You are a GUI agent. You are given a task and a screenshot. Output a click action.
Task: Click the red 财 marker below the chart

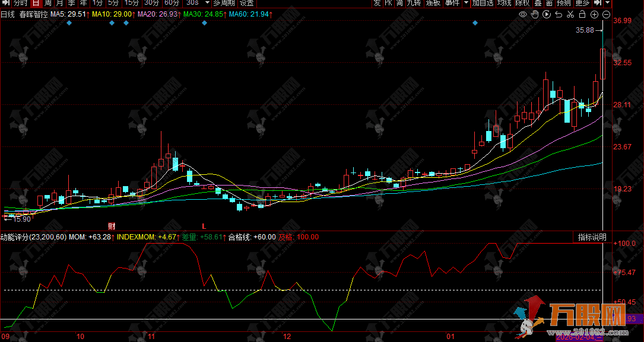pos(111,226)
